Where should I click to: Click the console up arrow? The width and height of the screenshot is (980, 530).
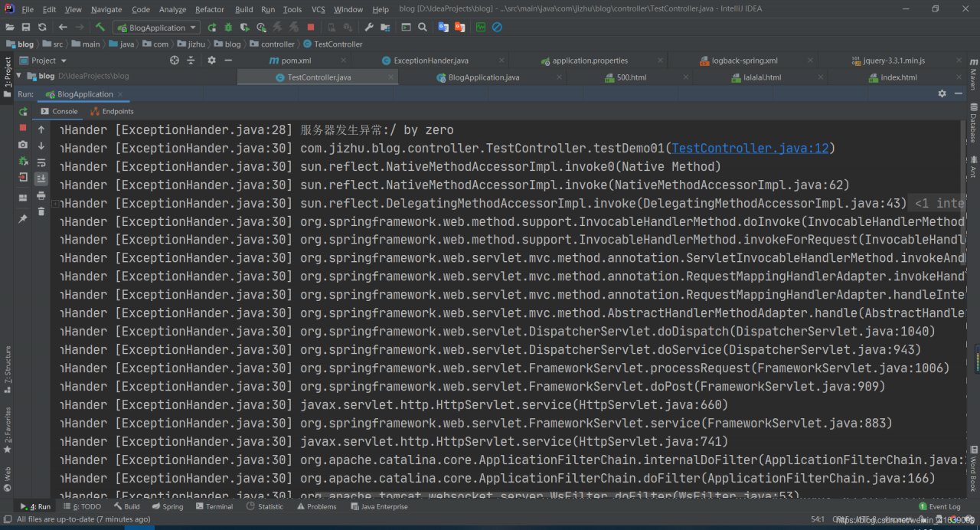(41, 129)
